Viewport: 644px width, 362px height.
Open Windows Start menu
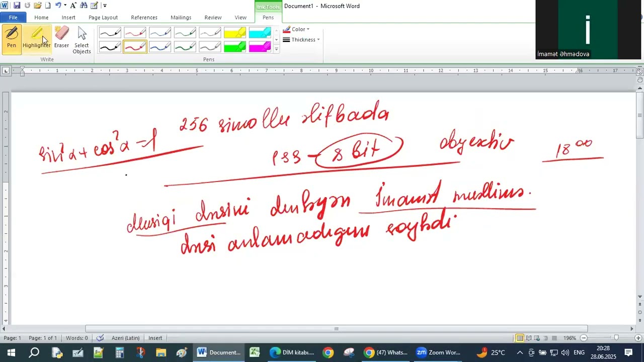[11, 352]
